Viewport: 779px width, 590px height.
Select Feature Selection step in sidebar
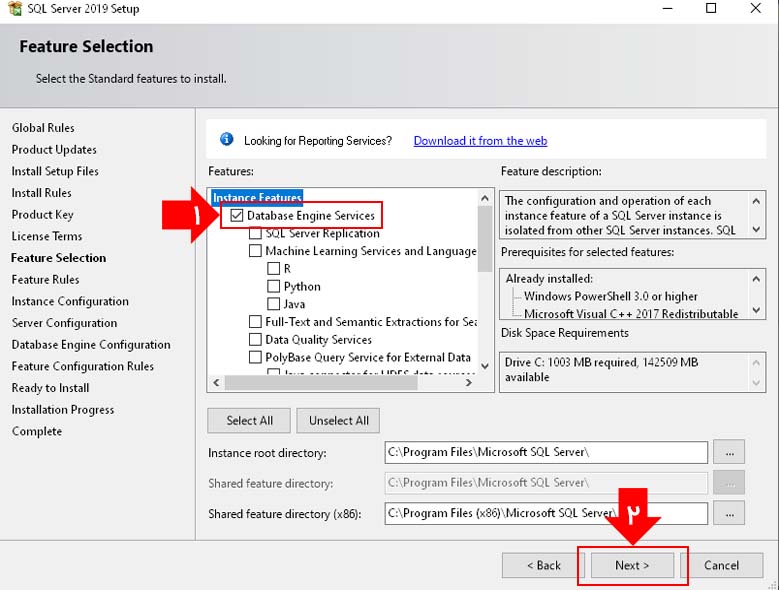[59, 258]
